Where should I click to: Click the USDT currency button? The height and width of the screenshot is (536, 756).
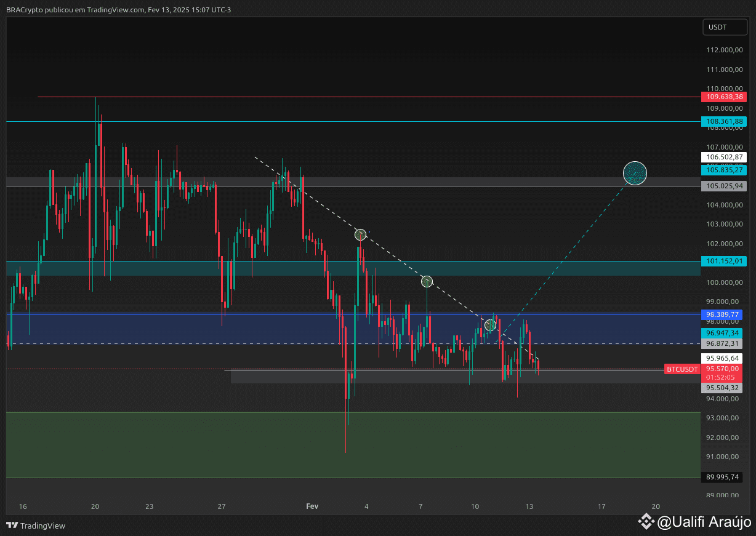[x=725, y=27]
